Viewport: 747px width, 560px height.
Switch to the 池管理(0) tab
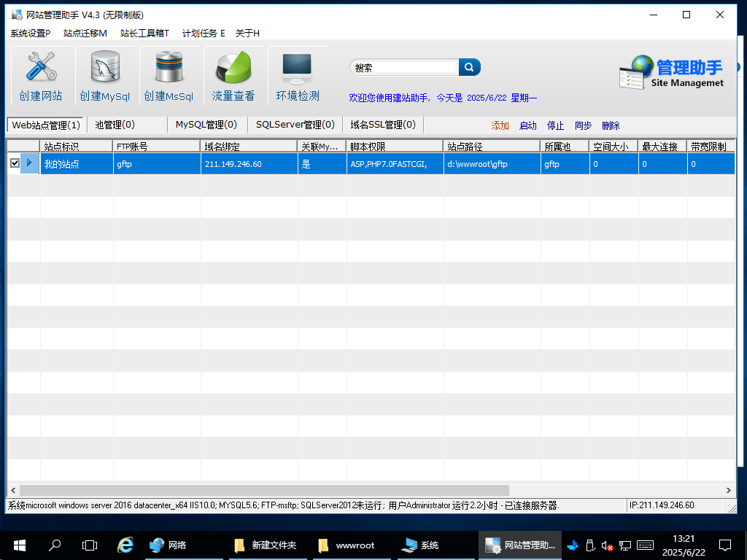point(115,125)
